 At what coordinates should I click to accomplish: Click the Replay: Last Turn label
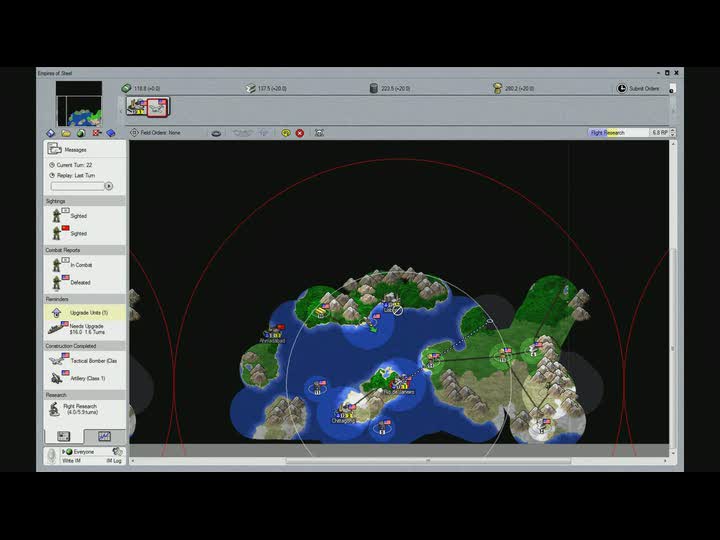(x=76, y=175)
